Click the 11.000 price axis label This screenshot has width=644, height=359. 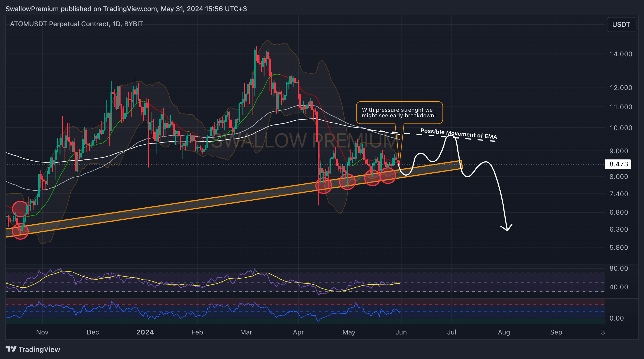point(621,107)
